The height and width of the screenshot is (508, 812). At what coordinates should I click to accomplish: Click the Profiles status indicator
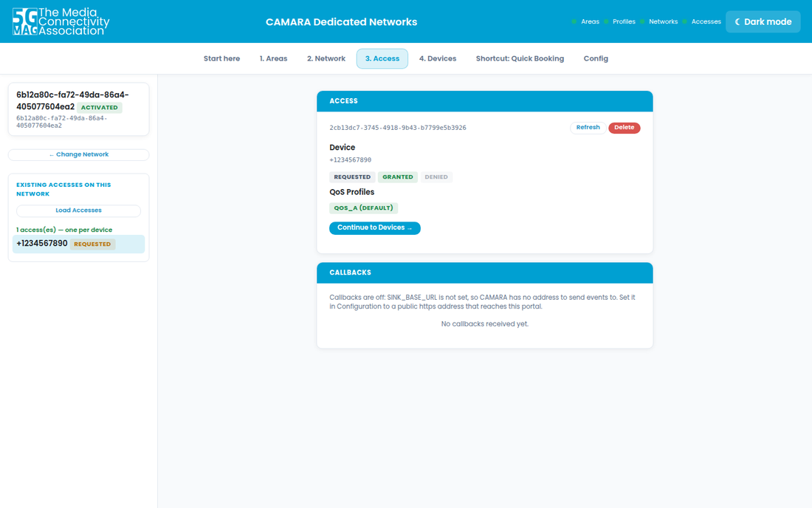619,21
